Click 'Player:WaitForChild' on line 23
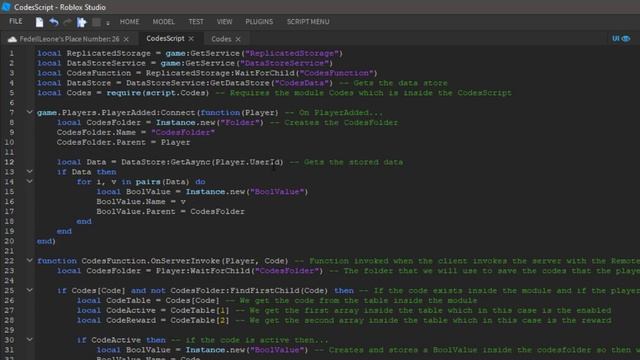The height and width of the screenshot is (360, 640). coord(203,271)
